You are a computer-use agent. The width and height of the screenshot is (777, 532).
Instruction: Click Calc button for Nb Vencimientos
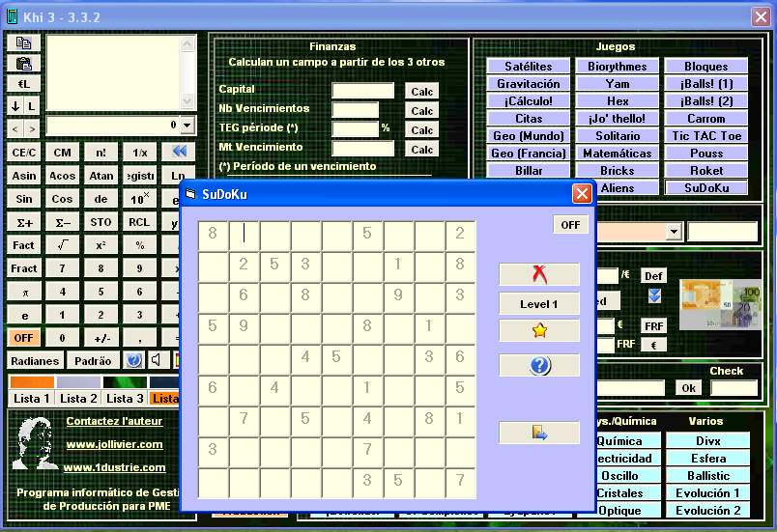click(421, 111)
